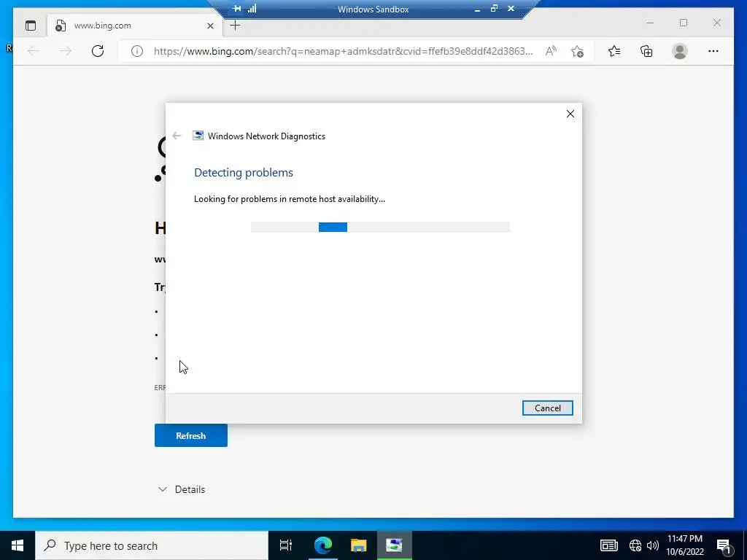Close the www.bing.com tab
The image size is (747, 560).
point(210,26)
